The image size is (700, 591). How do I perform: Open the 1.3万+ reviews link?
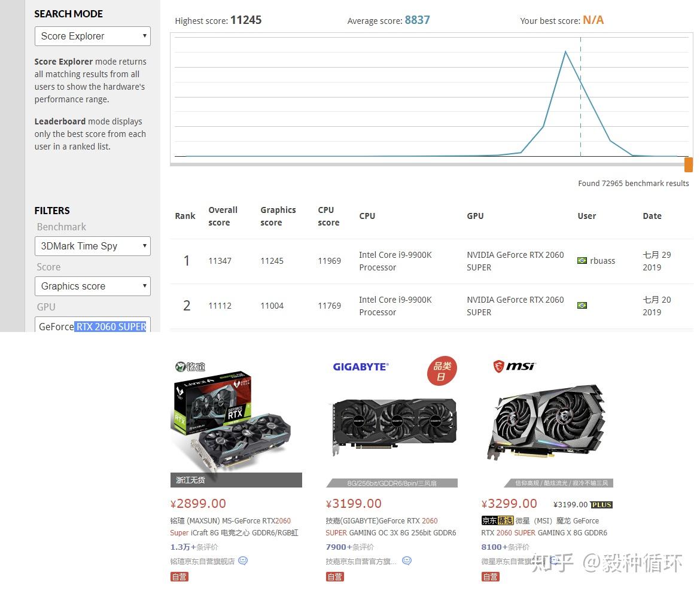click(194, 547)
